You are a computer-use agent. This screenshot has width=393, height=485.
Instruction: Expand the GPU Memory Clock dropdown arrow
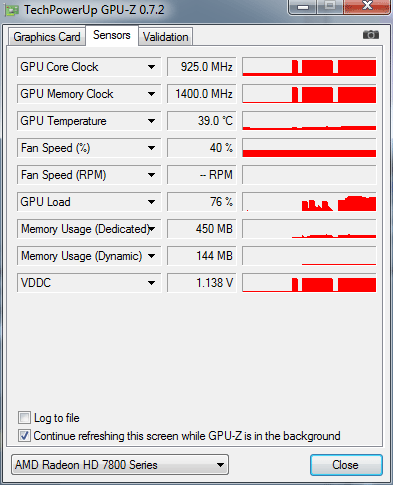(151, 94)
